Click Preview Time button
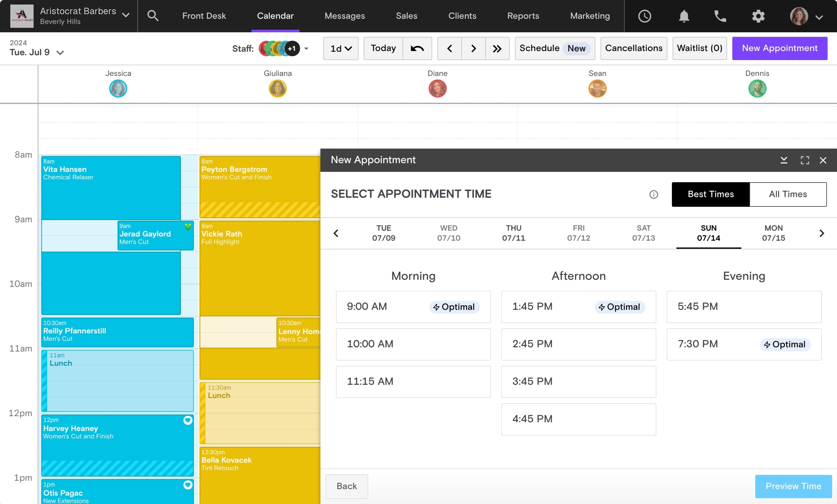Screen dimensions: 837x504 click(793, 486)
